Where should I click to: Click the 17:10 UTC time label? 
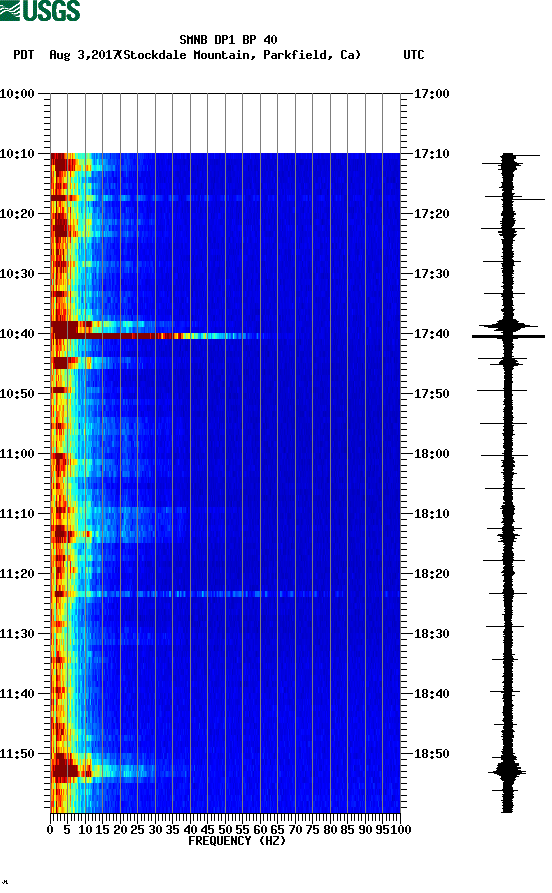pyautogui.click(x=431, y=154)
